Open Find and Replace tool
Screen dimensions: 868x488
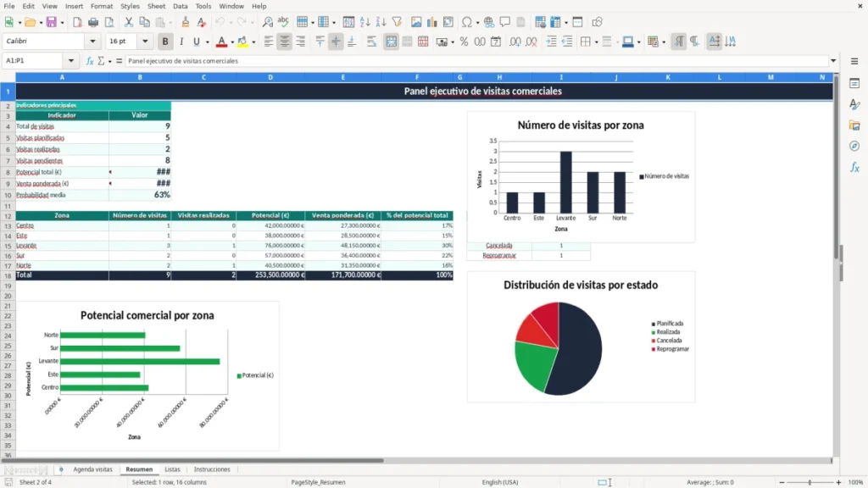point(267,22)
